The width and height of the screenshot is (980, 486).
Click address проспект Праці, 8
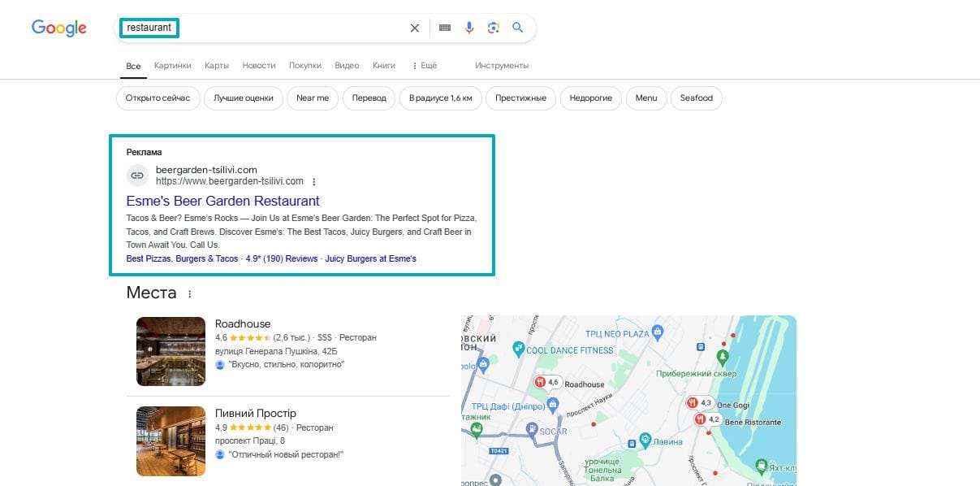tap(250, 440)
